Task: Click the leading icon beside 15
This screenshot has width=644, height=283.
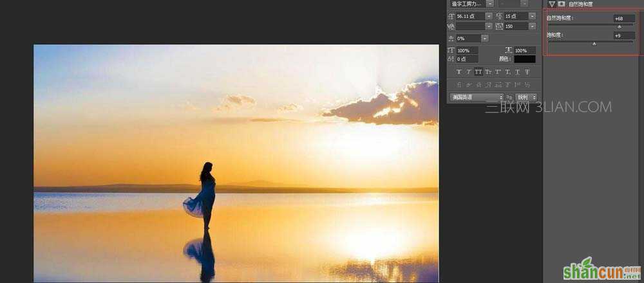Action: coord(500,17)
